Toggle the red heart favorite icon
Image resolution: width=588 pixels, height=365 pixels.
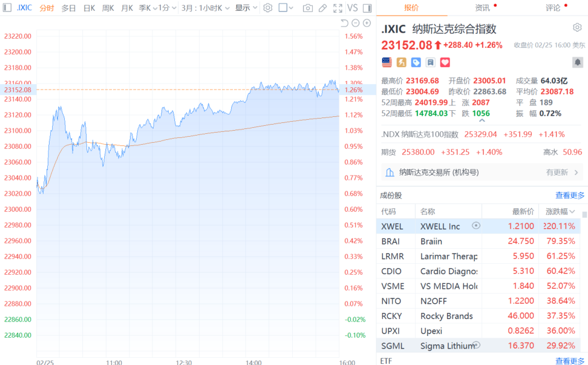(x=445, y=62)
